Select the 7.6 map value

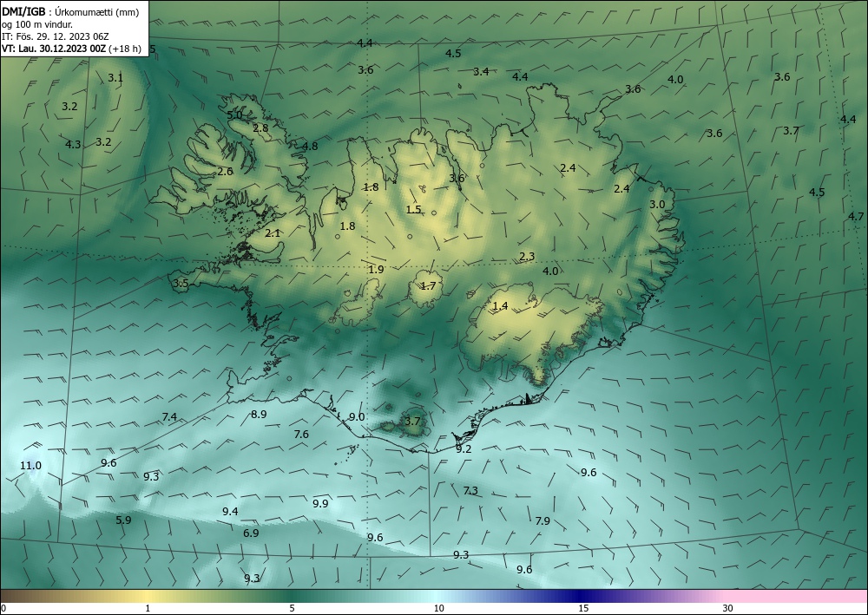tap(301, 435)
